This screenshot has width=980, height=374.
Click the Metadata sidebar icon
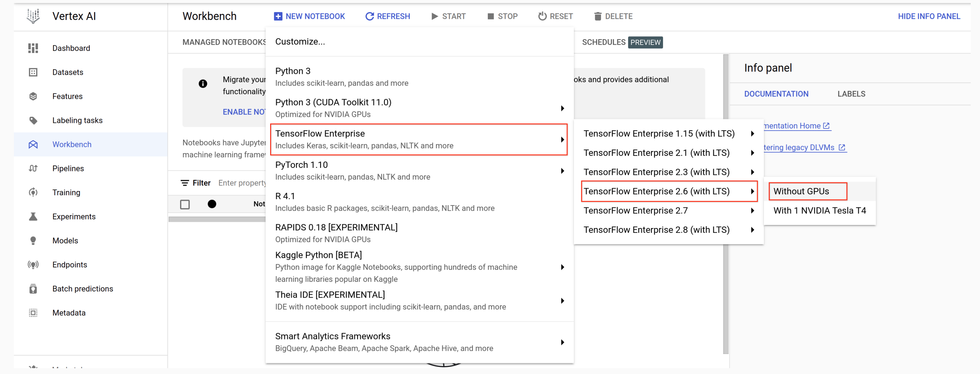33,313
